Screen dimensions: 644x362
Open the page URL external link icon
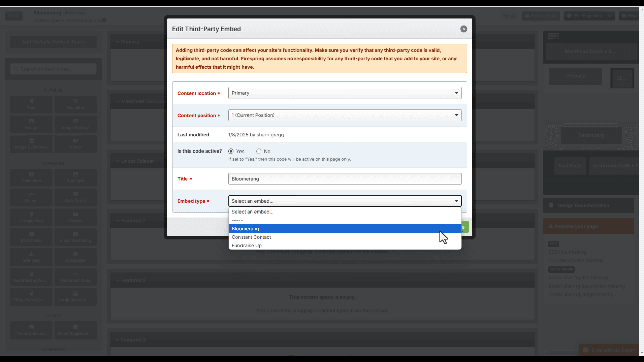click(x=104, y=20)
